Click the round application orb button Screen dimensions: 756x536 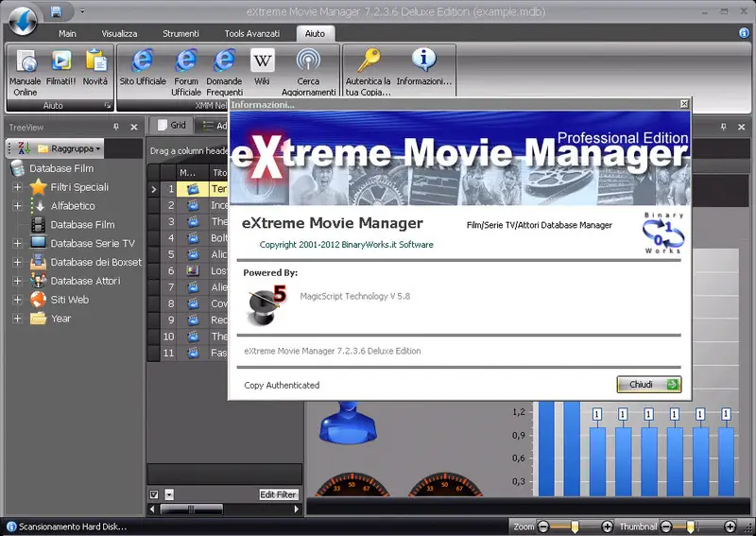pyautogui.click(x=22, y=20)
